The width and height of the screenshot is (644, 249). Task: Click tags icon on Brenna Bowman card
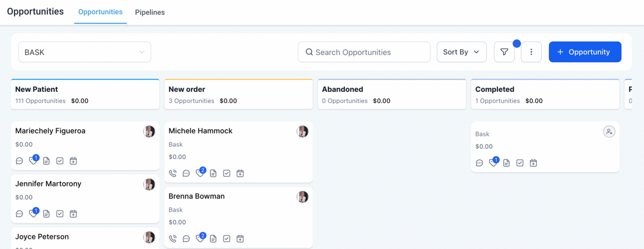[x=200, y=238]
